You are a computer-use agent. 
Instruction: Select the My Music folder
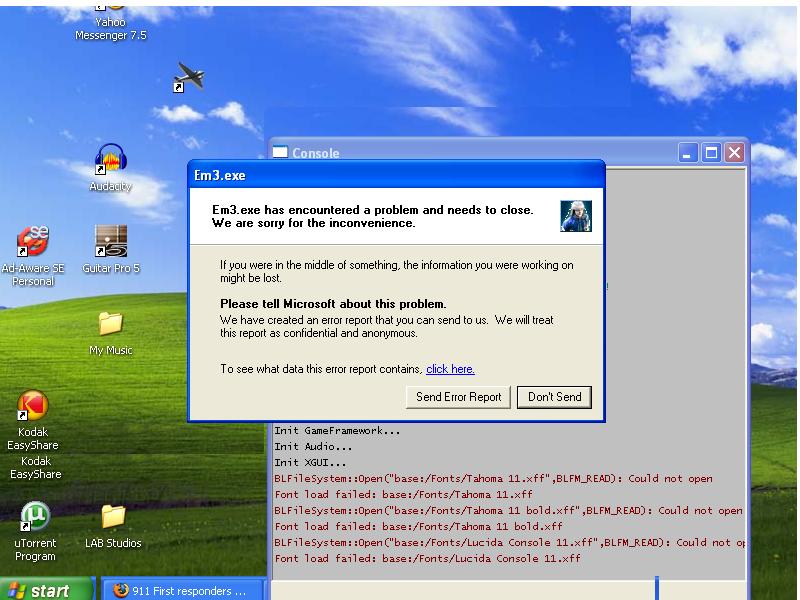(x=111, y=333)
